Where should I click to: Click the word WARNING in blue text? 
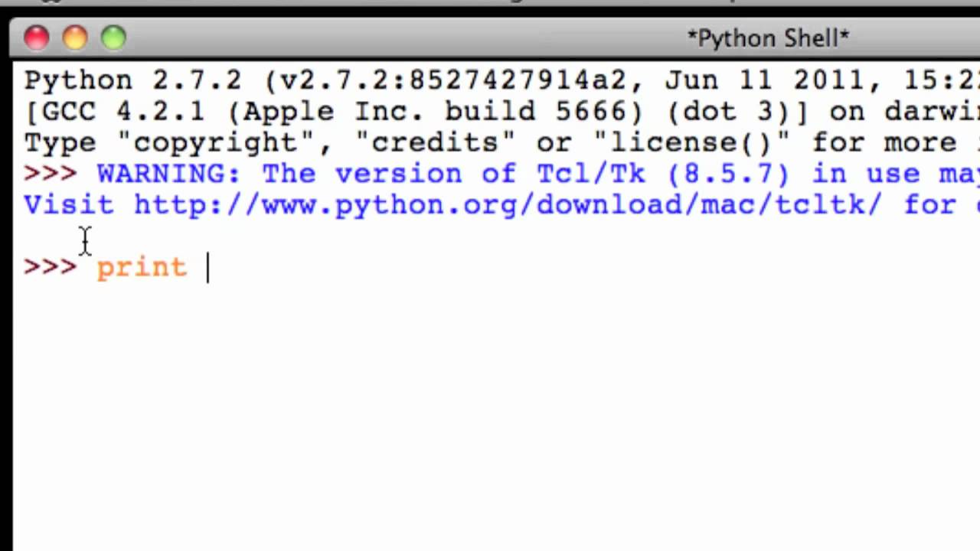[x=168, y=174]
